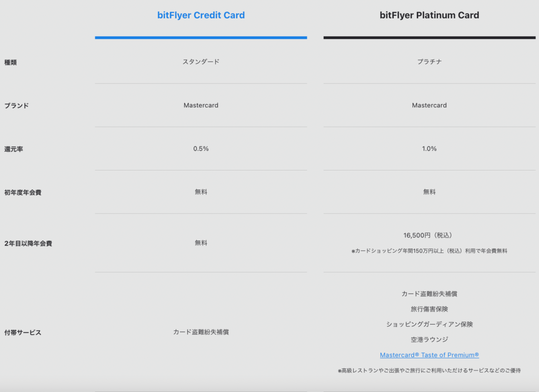539x392 pixels.
Task: Click the ブランド row label
Action: click(x=16, y=105)
